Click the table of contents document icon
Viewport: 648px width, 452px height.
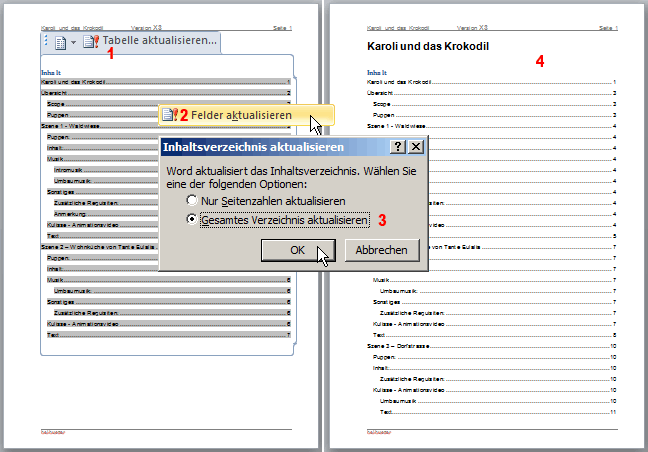coord(60,42)
